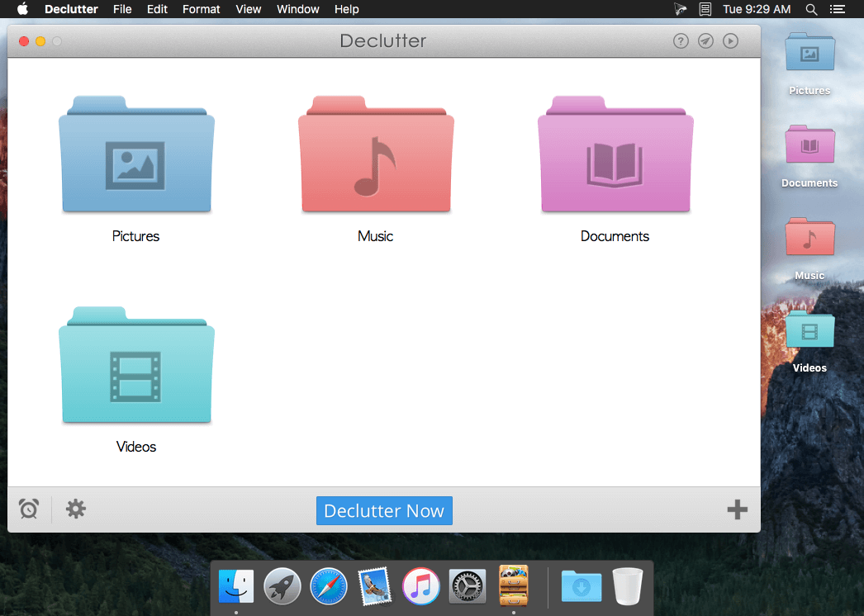Open the gear settings icon

[x=76, y=509]
